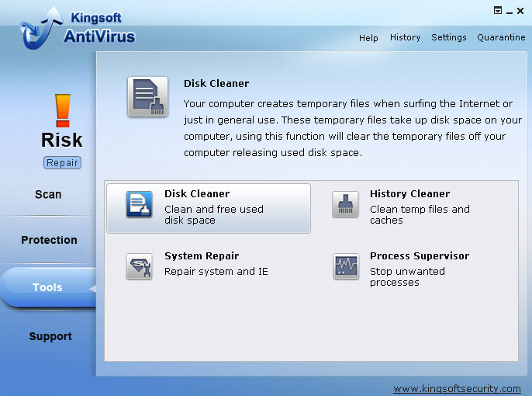Visit the www.kingsoftsecurity.com link
Screen dimensions: 532x396
pos(457,388)
